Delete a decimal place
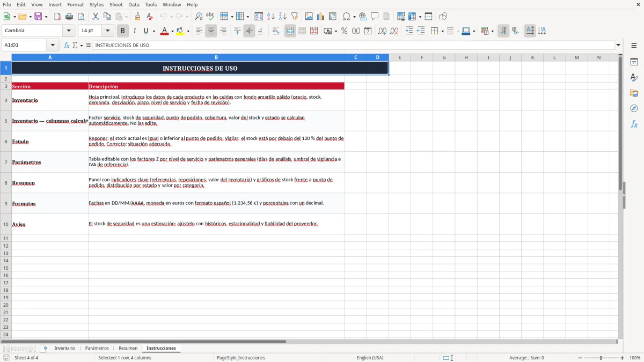The height and width of the screenshot is (362, 644). (x=394, y=31)
